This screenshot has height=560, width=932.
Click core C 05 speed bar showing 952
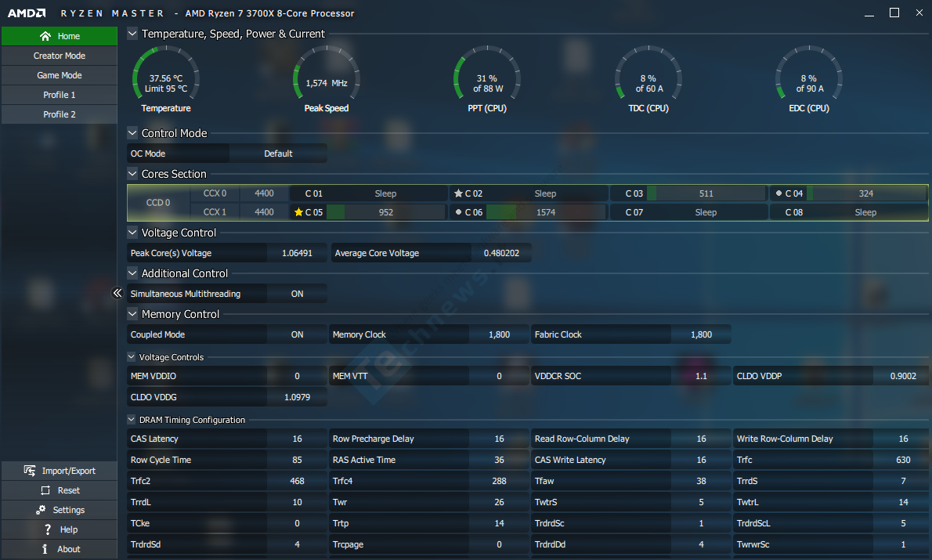(x=386, y=212)
